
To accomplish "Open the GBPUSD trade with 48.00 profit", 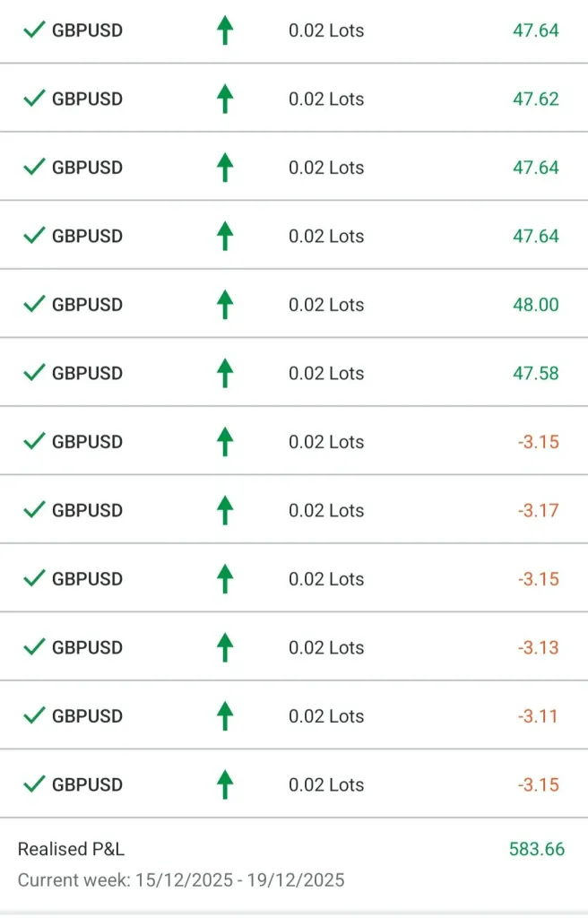I will [87, 305].
